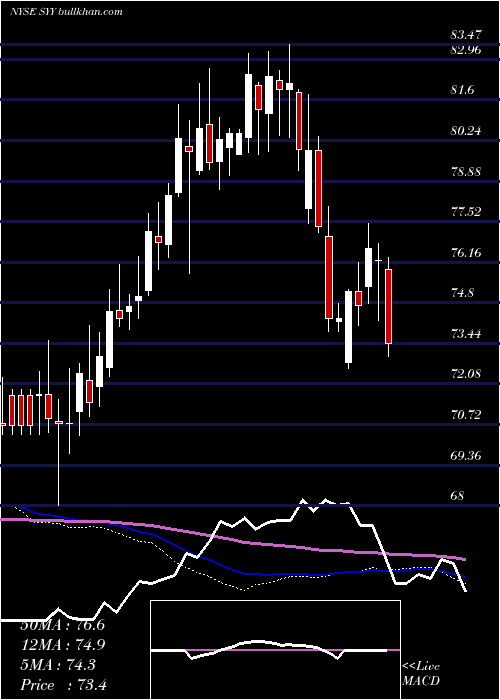Click the 12MA : 74.9 readout

[62, 645]
